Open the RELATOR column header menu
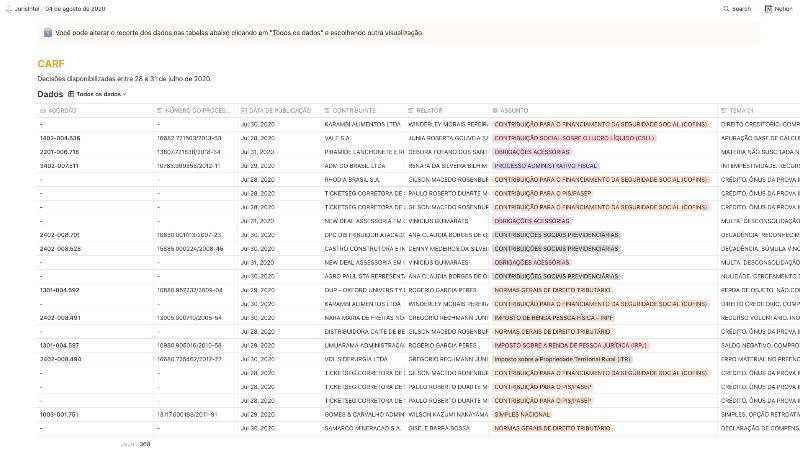This screenshot has height=451, width=800. click(447, 110)
